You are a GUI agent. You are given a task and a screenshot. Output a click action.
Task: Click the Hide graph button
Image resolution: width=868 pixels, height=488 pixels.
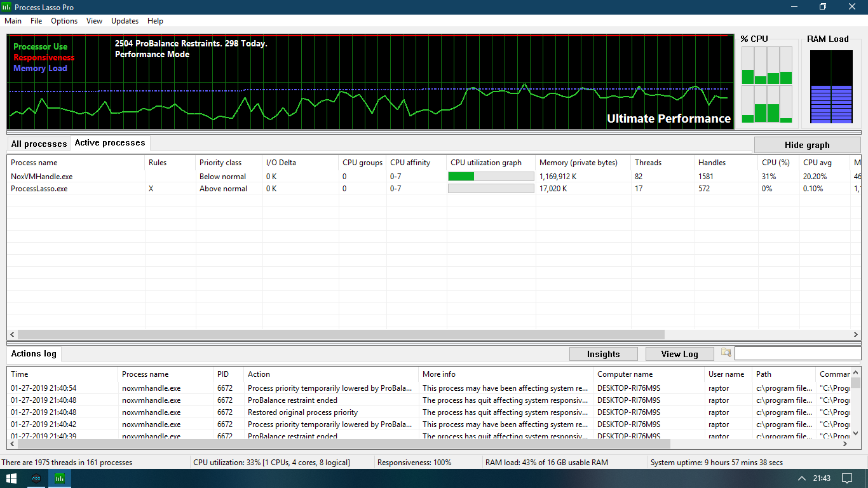807,145
